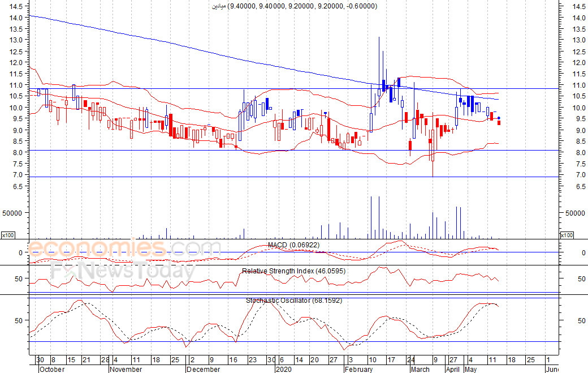Click date label 21 in October
The width and height of the screenshot is (588, 373).
(x=87, y=360)
